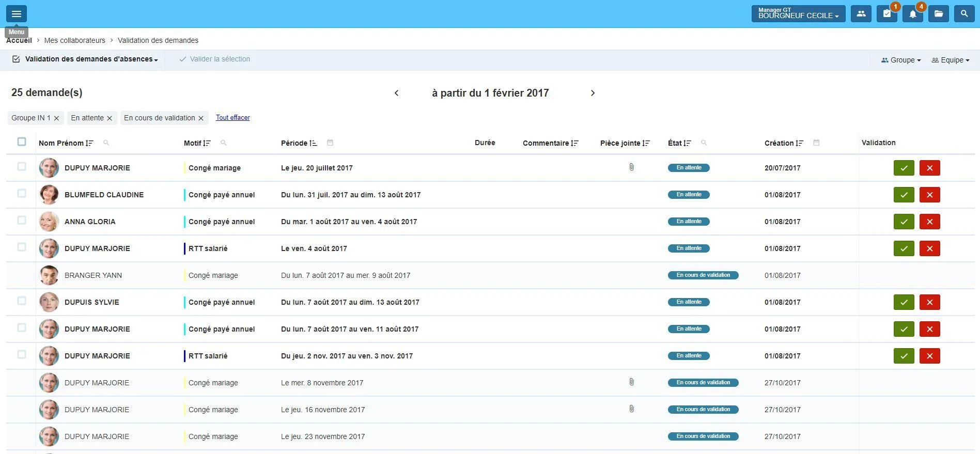Approve Blumfeld Claudine's congé payé annuel
The width and height of the screenshot is (980, 454).
click(904, 195)
